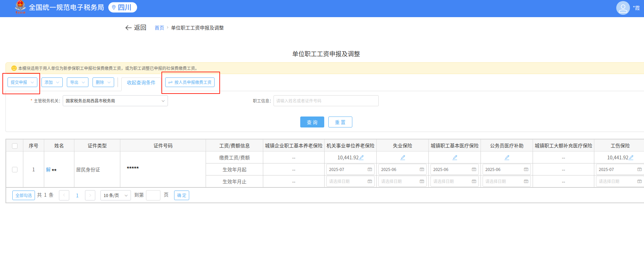Click the 重置 button
This screenshot has height=257, width=644.
click(x=340, y=122)
